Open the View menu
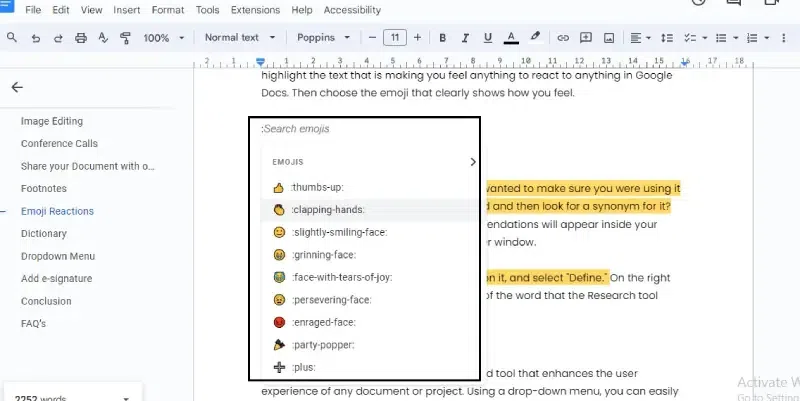800x401 pixels. point(91,10)
